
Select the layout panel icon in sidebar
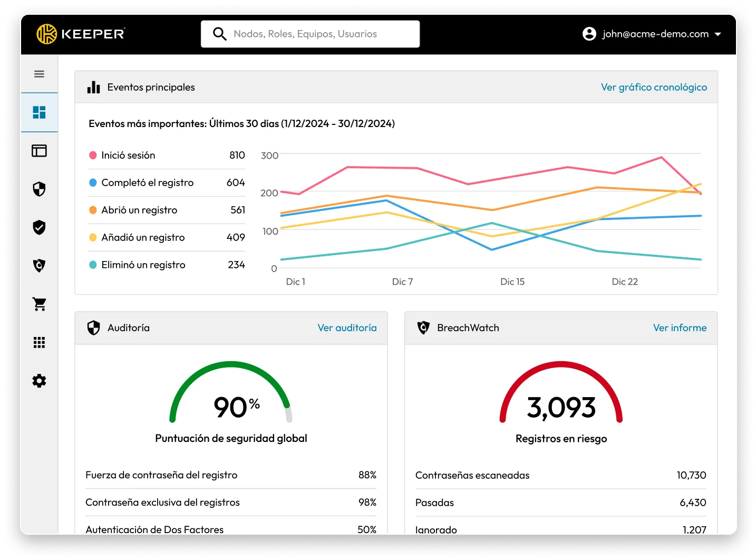coord(39,151)
